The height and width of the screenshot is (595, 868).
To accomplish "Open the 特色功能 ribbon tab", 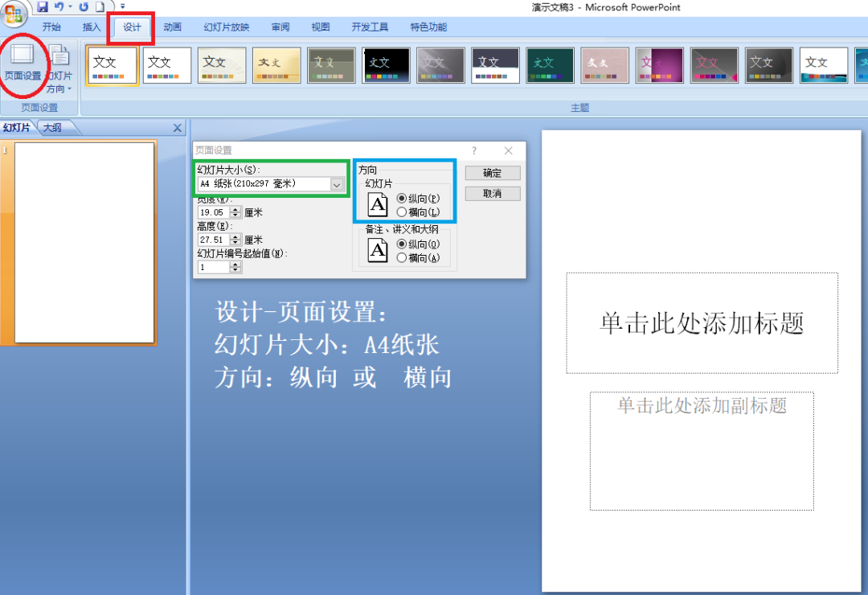I will (x=428, y=27).
